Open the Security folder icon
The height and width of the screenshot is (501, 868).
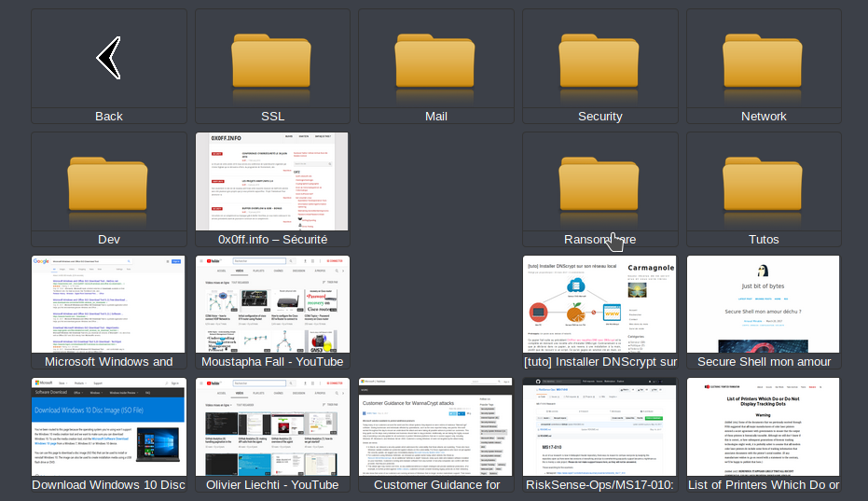tap(599, 61)
